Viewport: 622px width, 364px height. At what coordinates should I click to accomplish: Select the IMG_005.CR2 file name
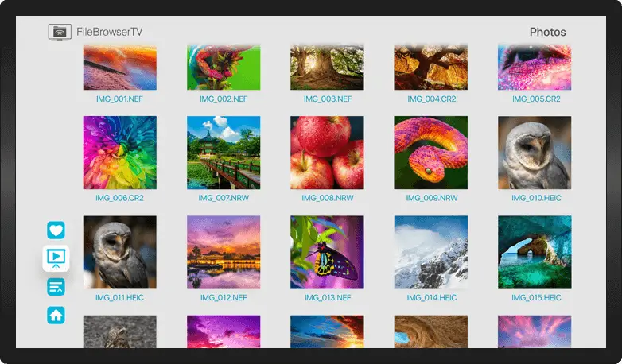536,99
